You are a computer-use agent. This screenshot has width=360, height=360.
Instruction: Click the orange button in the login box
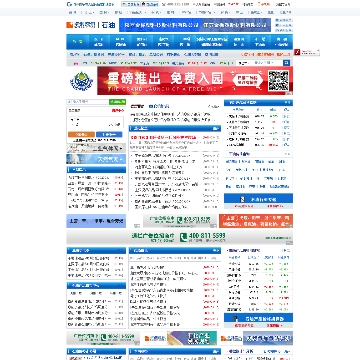coord(81,134)
